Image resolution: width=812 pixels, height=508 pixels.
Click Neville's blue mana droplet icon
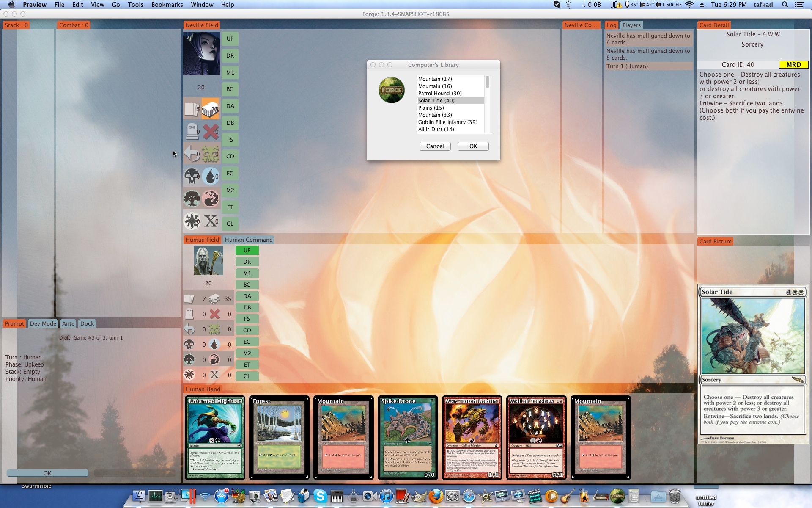(210, 176)
